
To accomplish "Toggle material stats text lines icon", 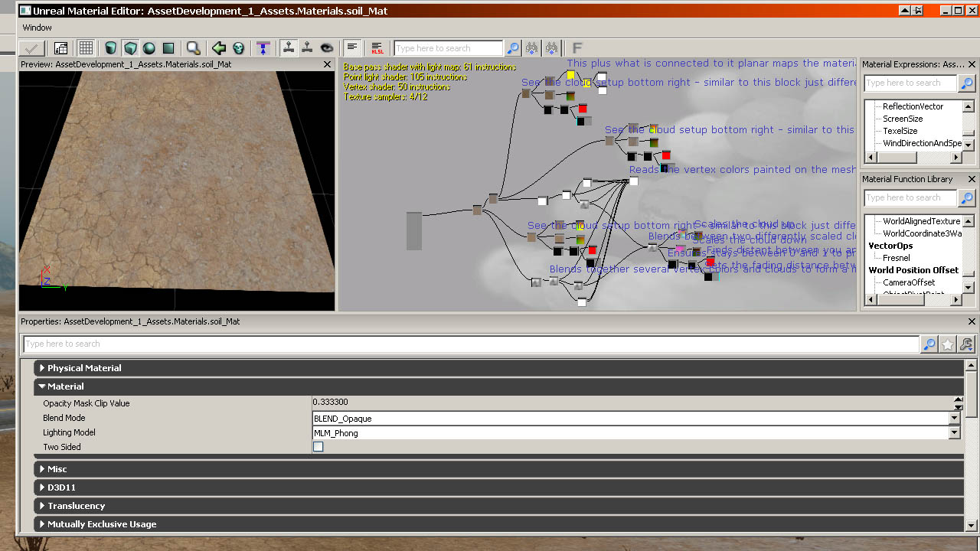I will [352, 47].
